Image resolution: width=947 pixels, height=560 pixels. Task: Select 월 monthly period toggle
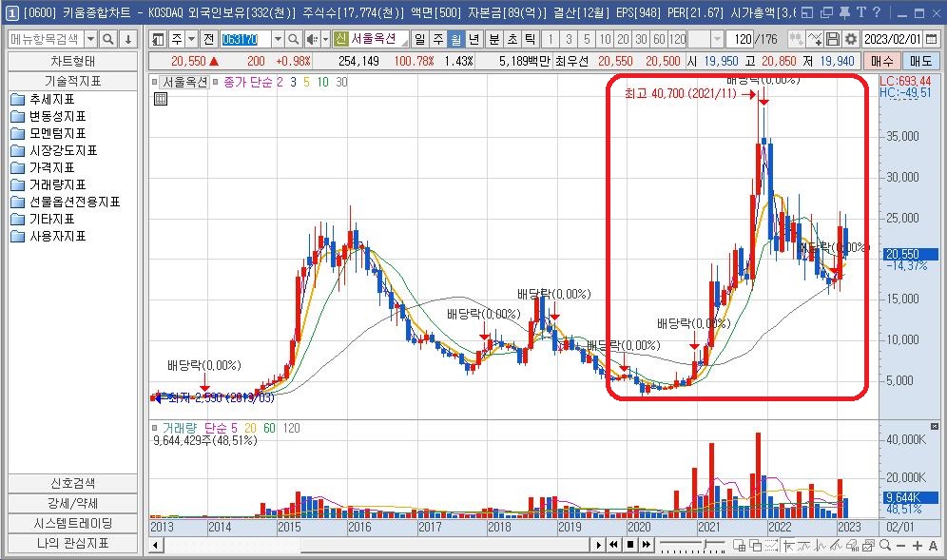456,40
